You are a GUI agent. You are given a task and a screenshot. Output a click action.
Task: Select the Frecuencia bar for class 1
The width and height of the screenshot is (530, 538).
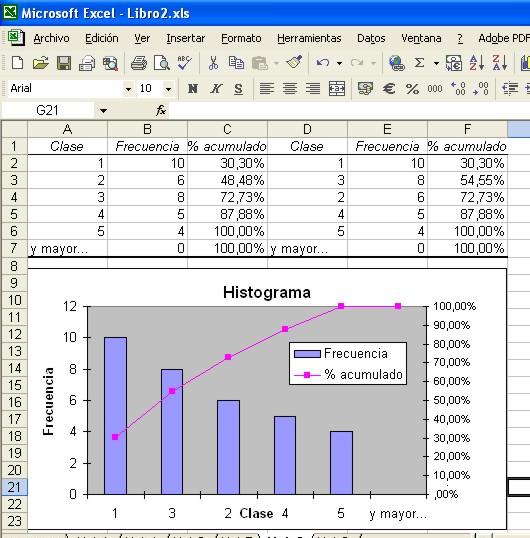tap(116, 416)
